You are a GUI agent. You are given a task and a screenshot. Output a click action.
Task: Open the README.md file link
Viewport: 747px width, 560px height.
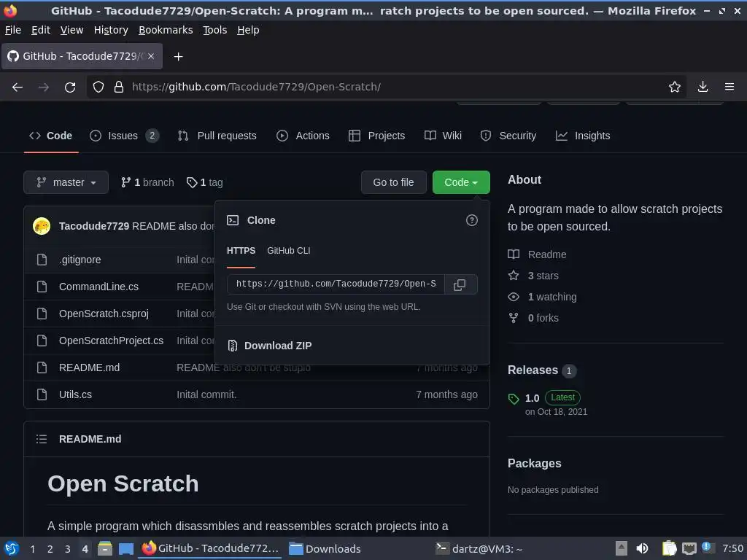(x=89, y=368)
